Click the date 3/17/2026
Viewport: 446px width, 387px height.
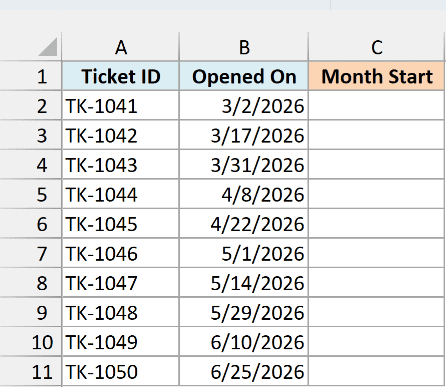click(x=244, y=135)
